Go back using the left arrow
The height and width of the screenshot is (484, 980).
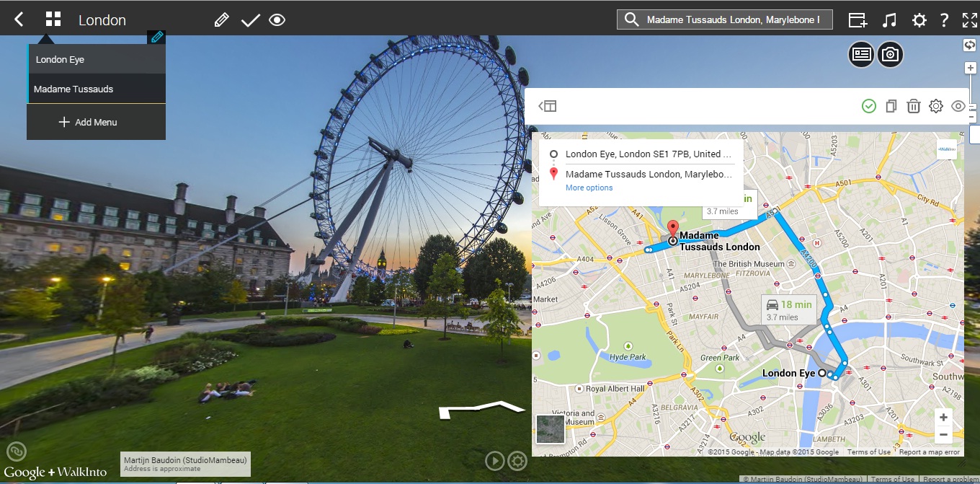(19, 19)
